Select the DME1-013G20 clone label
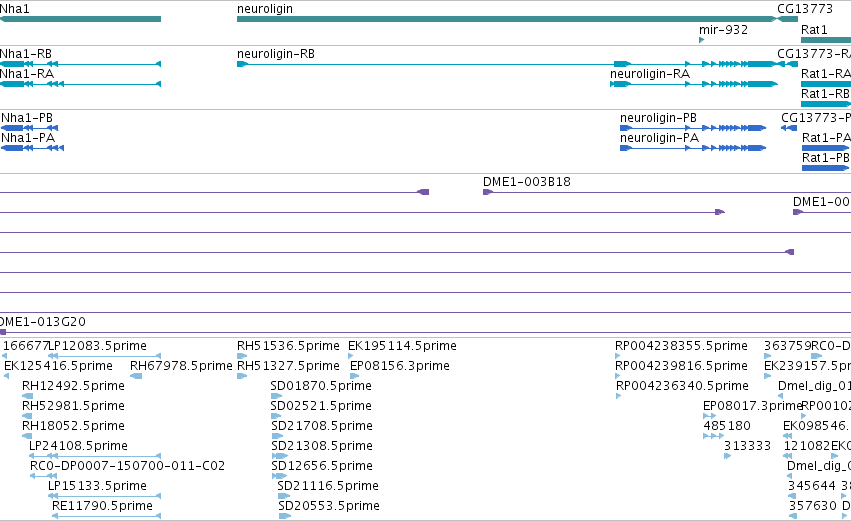This screenshot has width=851, height=521. pyautogui.click(x=43, y=322)
